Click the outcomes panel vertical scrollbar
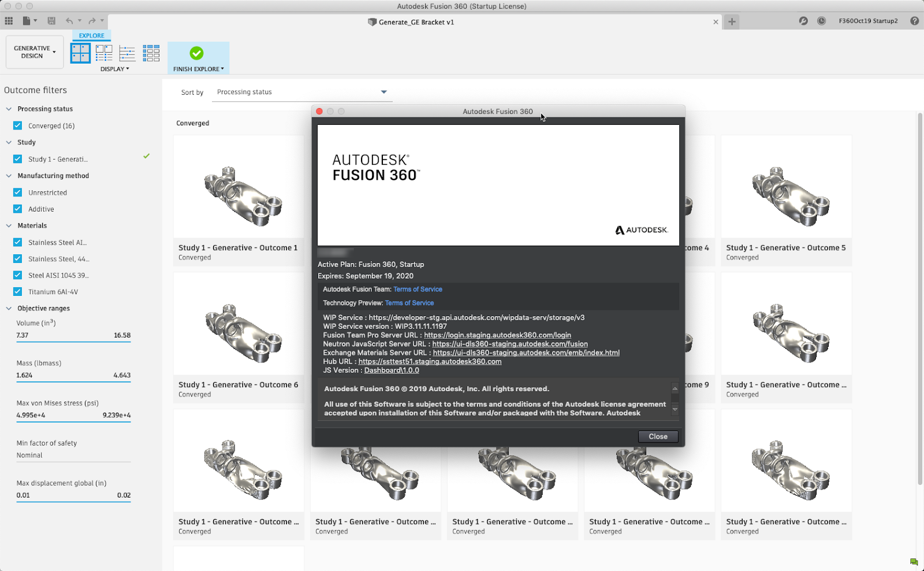Screen dimensions: 924x571 920,299
